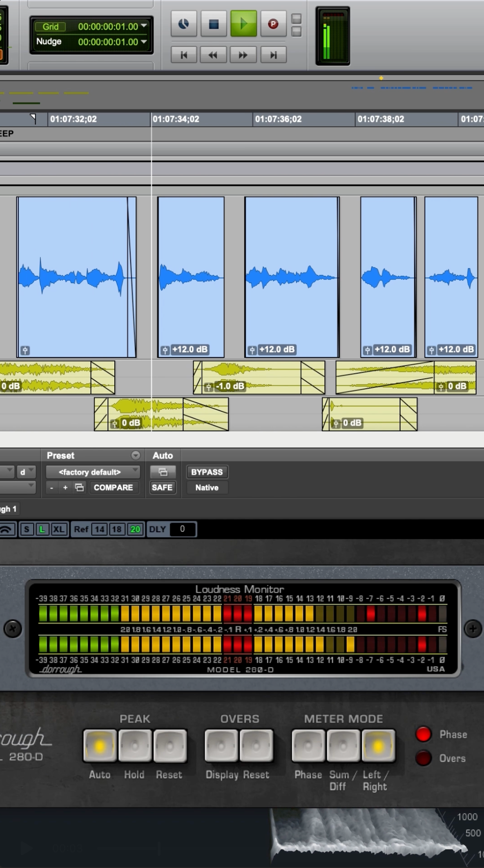Open the Nudge value dropdown arrow
Viewport: 484px width, 868px height.
coord(144,42)
